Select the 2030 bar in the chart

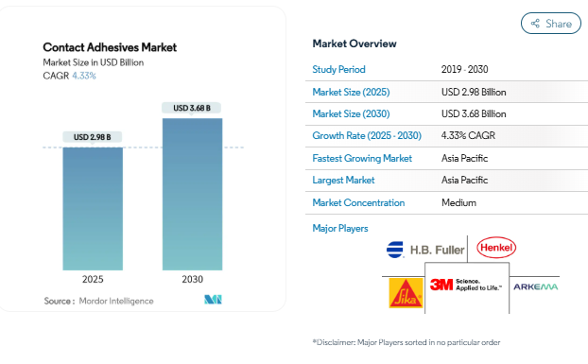point(192,194)
